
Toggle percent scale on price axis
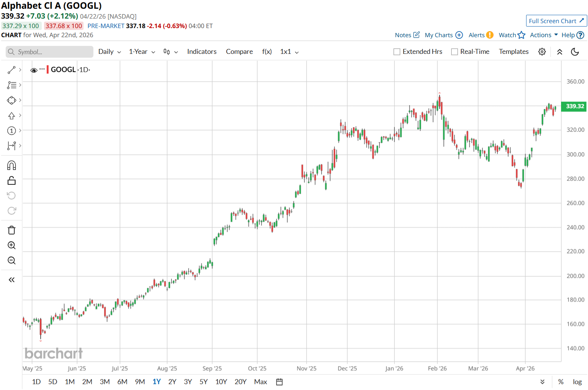[561, 382]
